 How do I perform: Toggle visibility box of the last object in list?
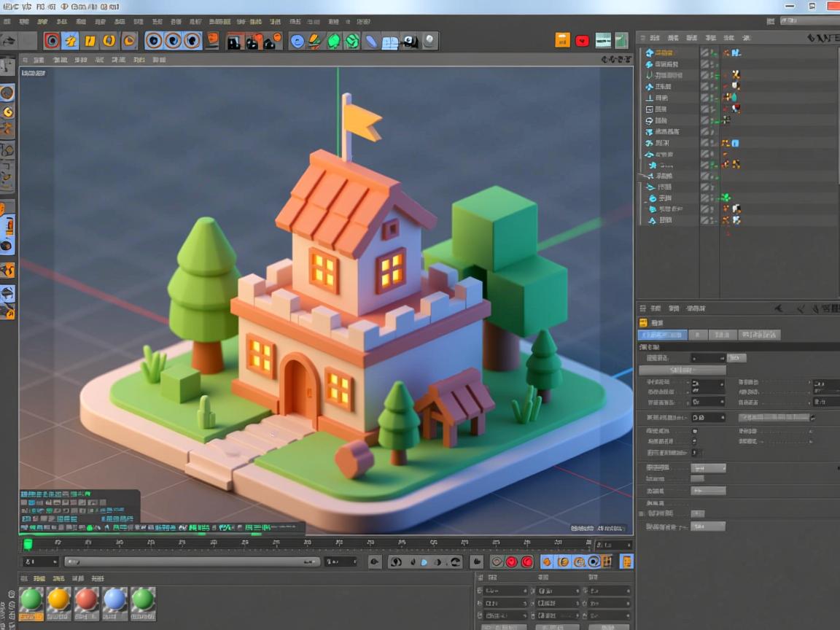[x=705, y=219]
